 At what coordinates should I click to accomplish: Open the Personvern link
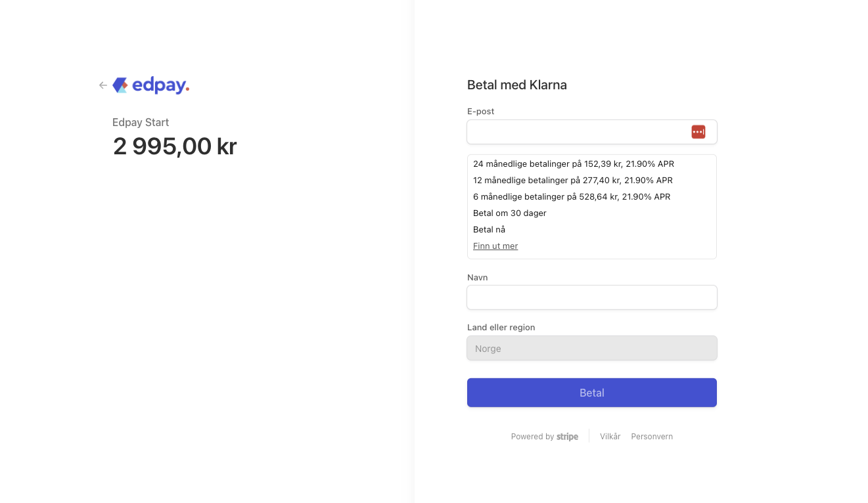(x=652, y=437)
